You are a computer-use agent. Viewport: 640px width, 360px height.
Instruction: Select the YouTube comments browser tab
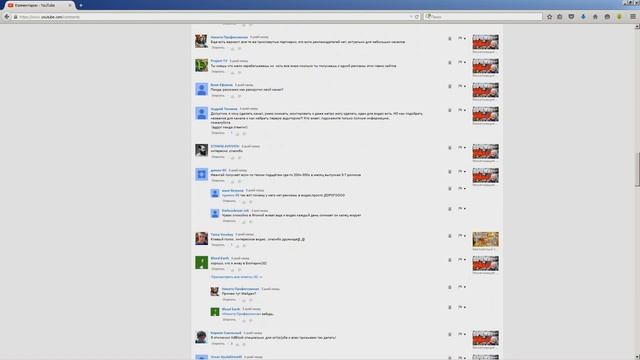pyautogui.click(x=39, y=5)
